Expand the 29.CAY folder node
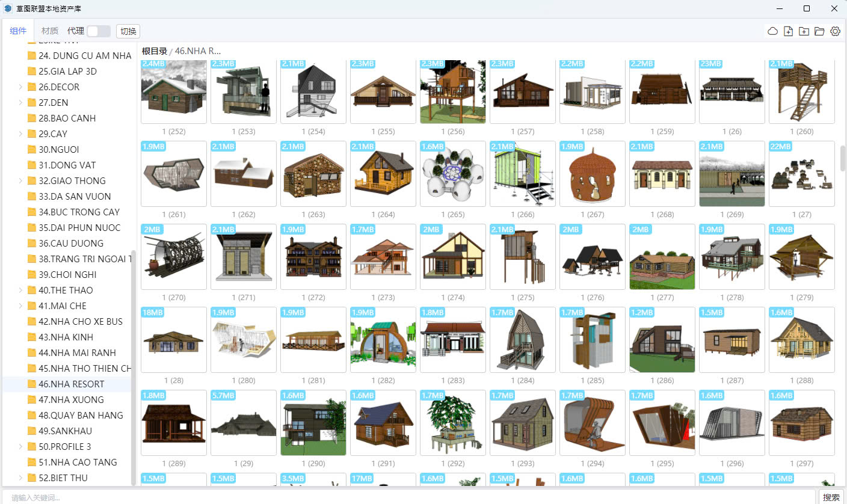The height and width of the screenshot is (504, 847). pos(20,134)
